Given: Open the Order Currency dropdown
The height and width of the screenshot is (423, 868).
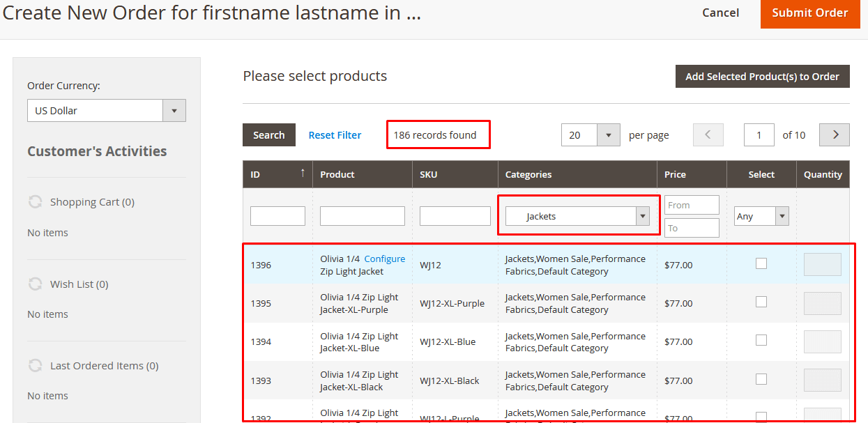Looking at the screenshot, I should [x=174, y=110].
